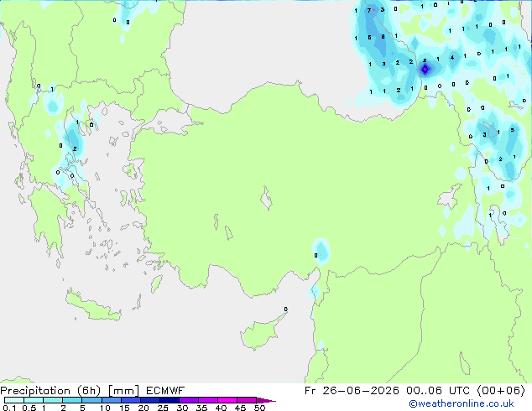532x411 pixels.
Task: Click the 2–5 mm legend swatch
Action: point(72,400)
